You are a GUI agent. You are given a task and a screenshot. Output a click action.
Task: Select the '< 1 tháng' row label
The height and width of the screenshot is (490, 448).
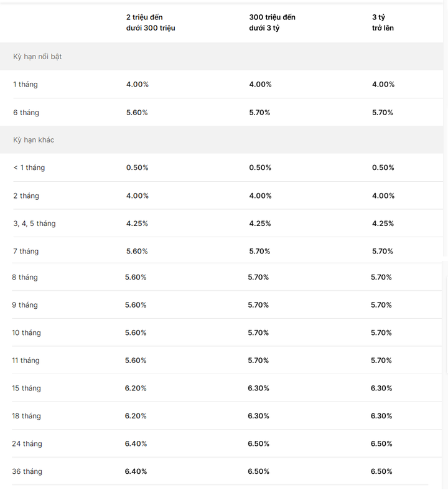(29, 167)
